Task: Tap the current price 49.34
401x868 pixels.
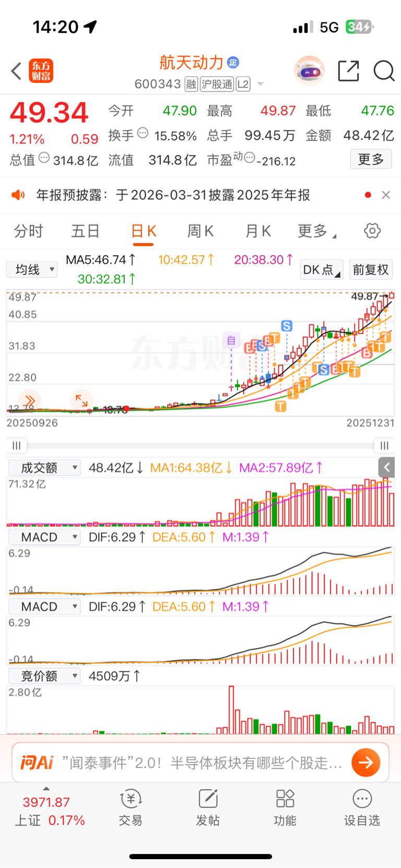Action: (x=49, y=113)
